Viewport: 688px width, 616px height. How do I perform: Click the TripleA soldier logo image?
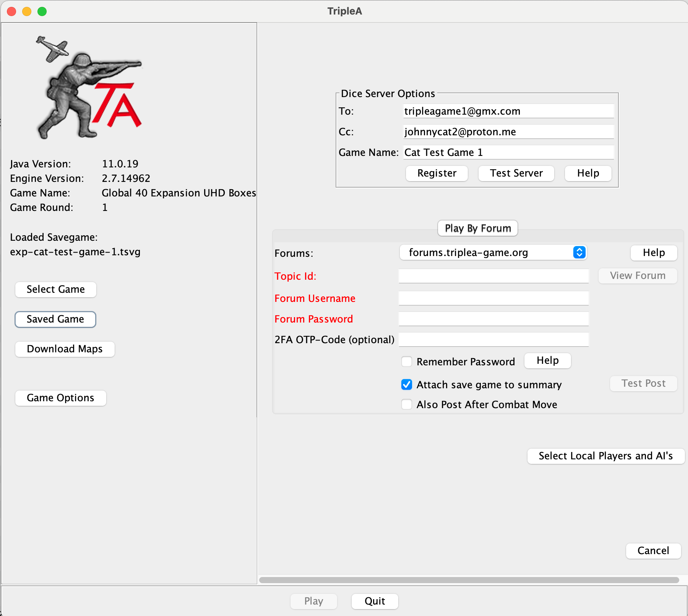click(x=89, y=88)
